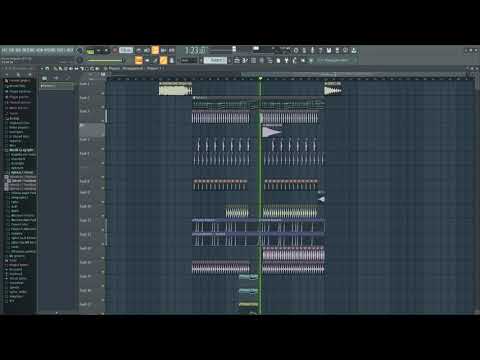Open the EDIT menu
Image resolution: width=480 pixels, height=360 pixels.
tap(11, 50)
